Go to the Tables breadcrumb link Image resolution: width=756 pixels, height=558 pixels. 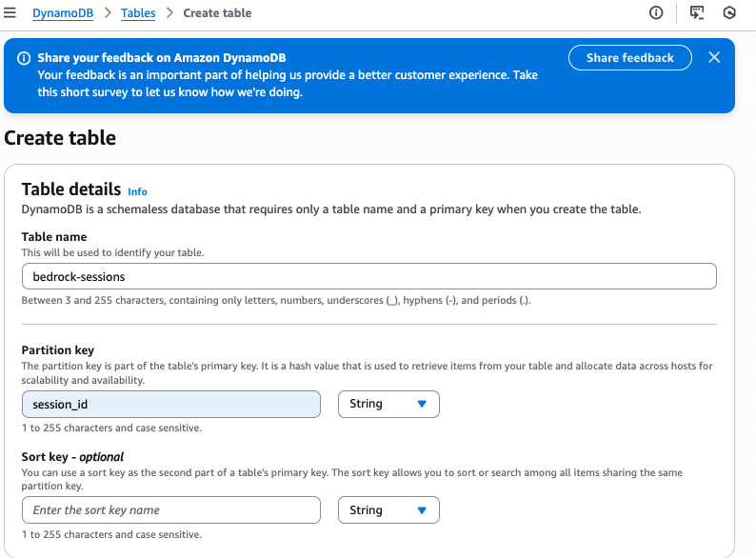(138, 13)
